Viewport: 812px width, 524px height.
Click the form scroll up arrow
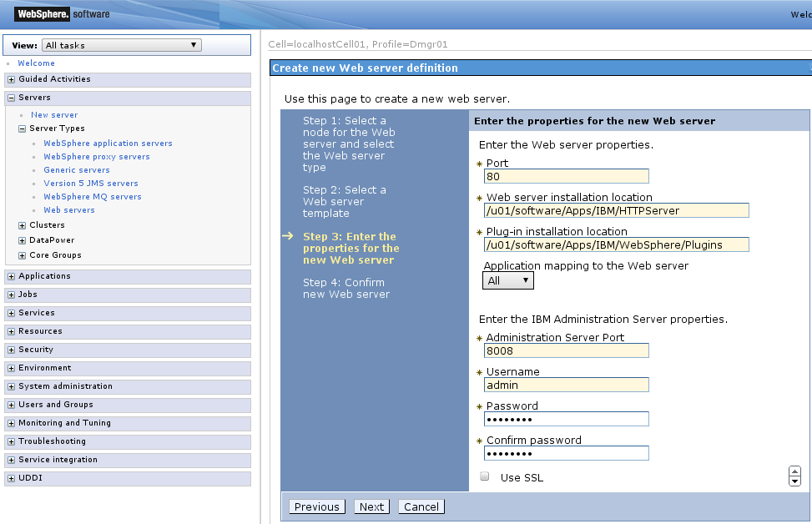pyautogui.click(x=795, y=471)
